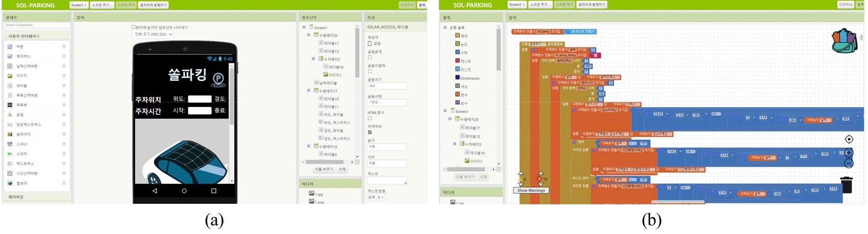This screenshot has width=868, height=234.
Task: Open the backpack in the blocks workspace
Action: click(844, 41)
